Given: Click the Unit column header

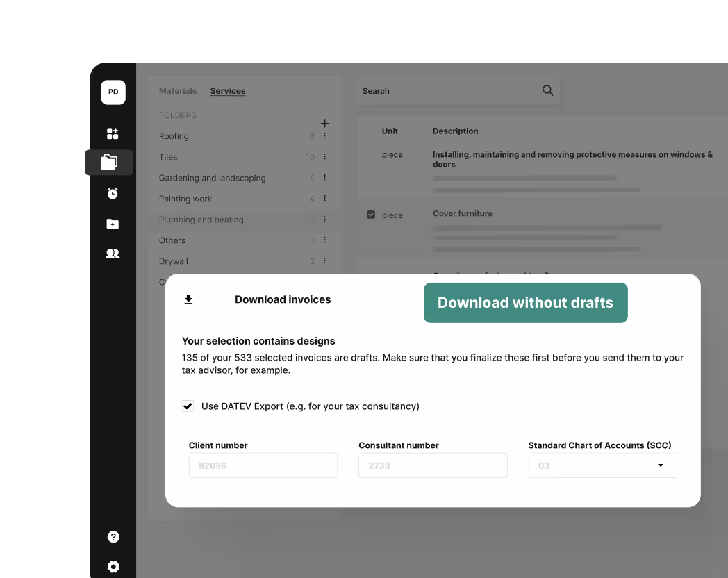Looking at the screenshot, I should (390, 131).
